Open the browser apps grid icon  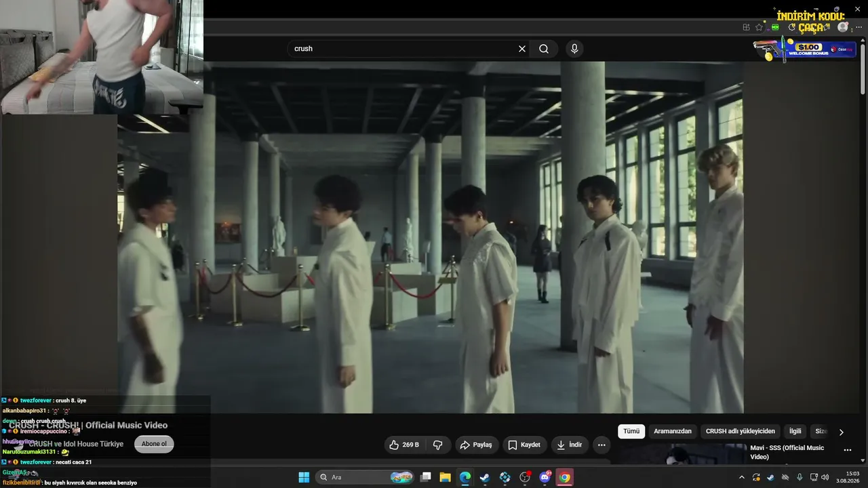[x=746, y=27]
